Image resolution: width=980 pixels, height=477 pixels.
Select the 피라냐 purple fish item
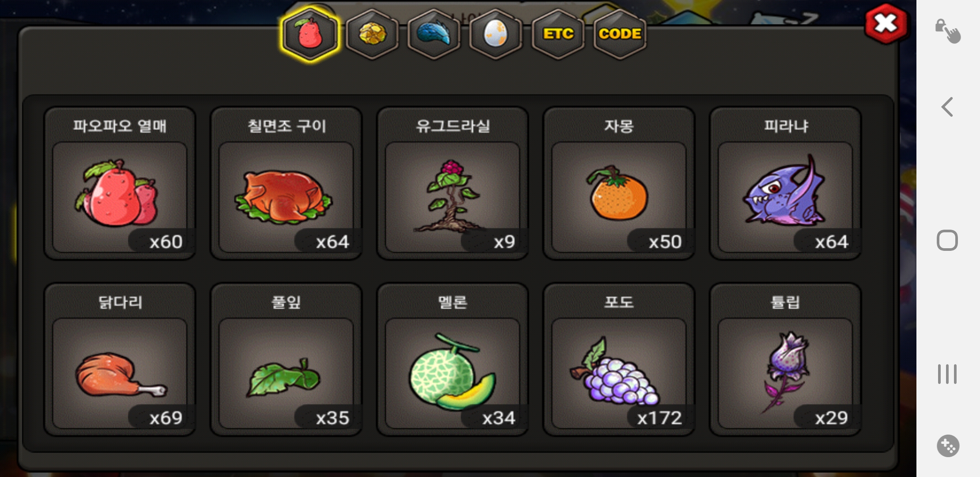785,183
